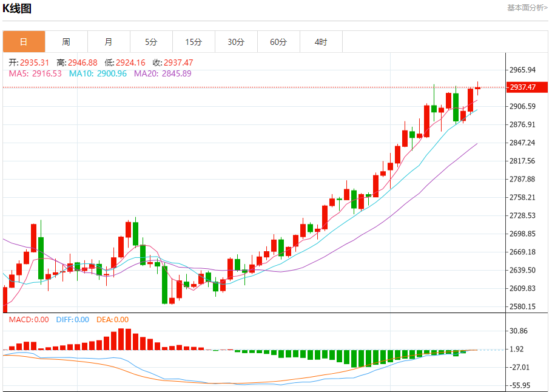552x392 pixels.
Task: Click the MA5 indicator label
Action: [35, 73]
